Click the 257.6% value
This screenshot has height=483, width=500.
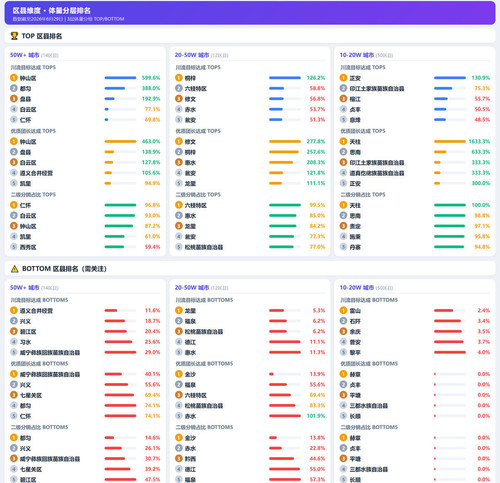pos(316,152)
